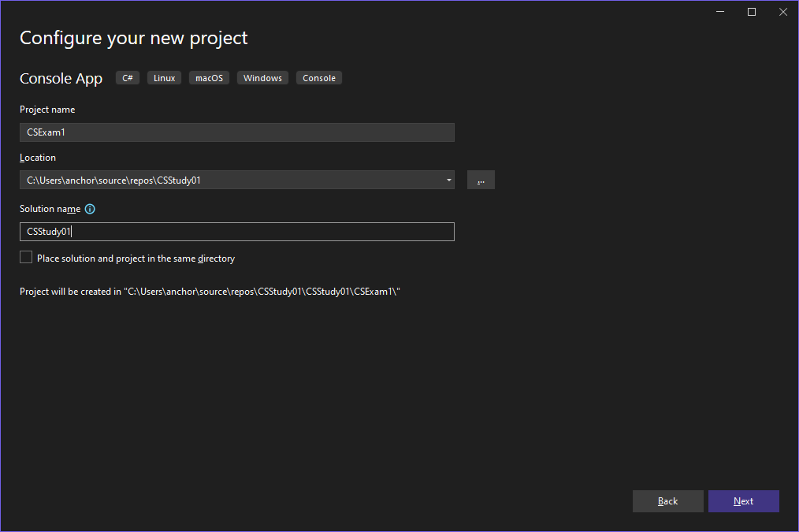Click the 'Console App' template title

[61, 79]
